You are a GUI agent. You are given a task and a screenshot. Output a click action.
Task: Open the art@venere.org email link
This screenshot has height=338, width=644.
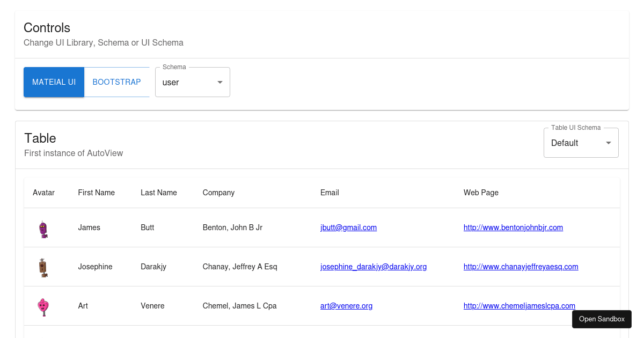click(x=346, y=306)
